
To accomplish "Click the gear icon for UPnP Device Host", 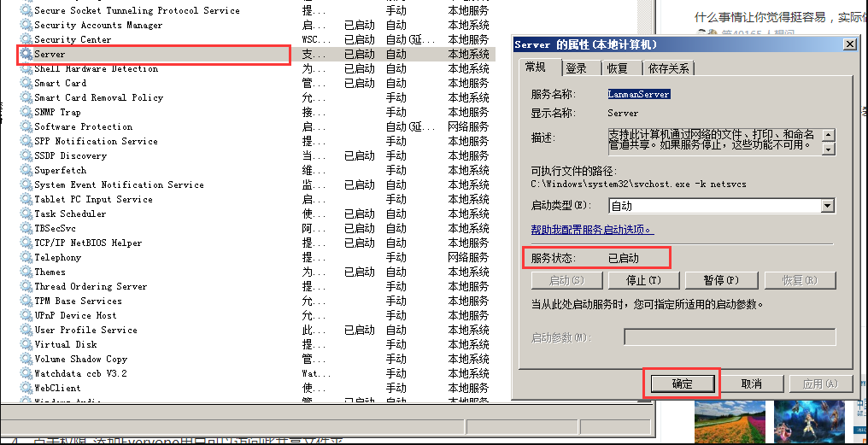I will pos(26,315).
